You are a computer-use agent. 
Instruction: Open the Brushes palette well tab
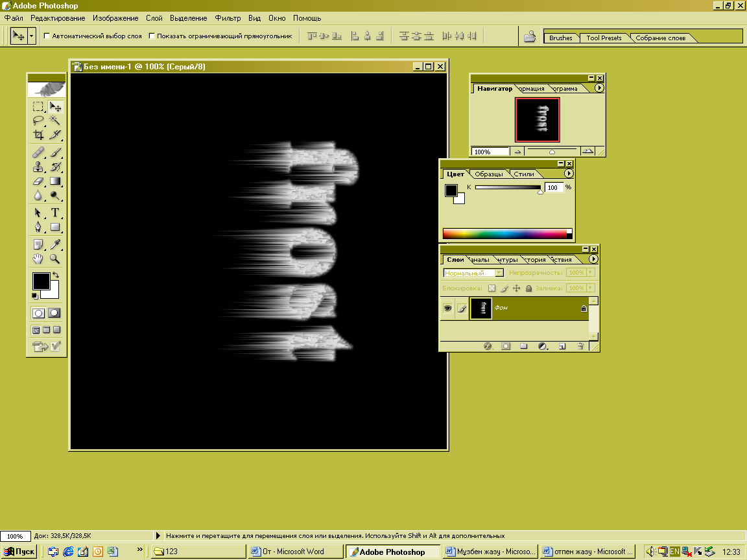[561, 38]
